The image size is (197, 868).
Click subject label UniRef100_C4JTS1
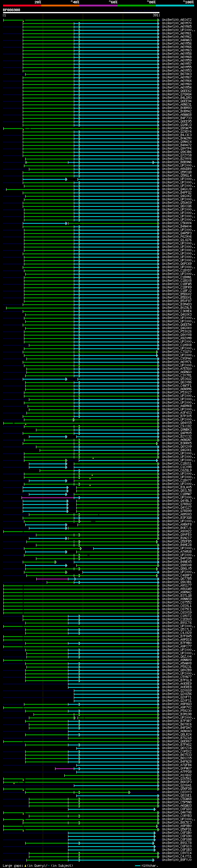177,856
